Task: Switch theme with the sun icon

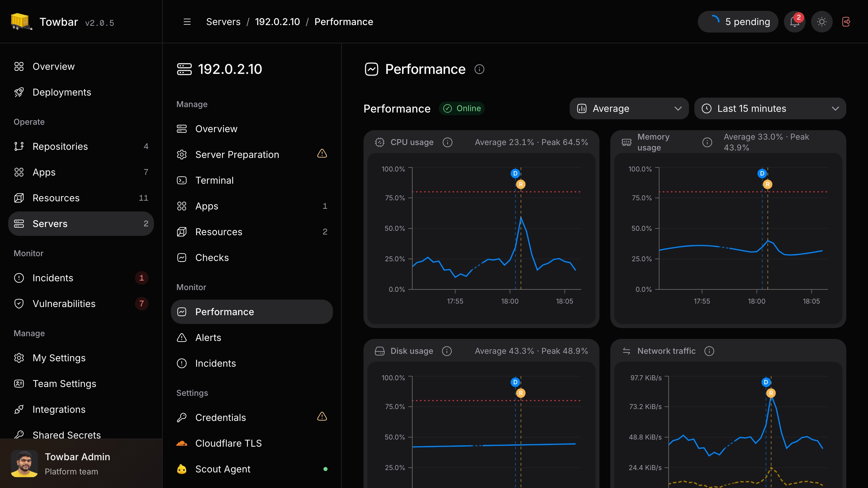Action: tap(822, 22)
